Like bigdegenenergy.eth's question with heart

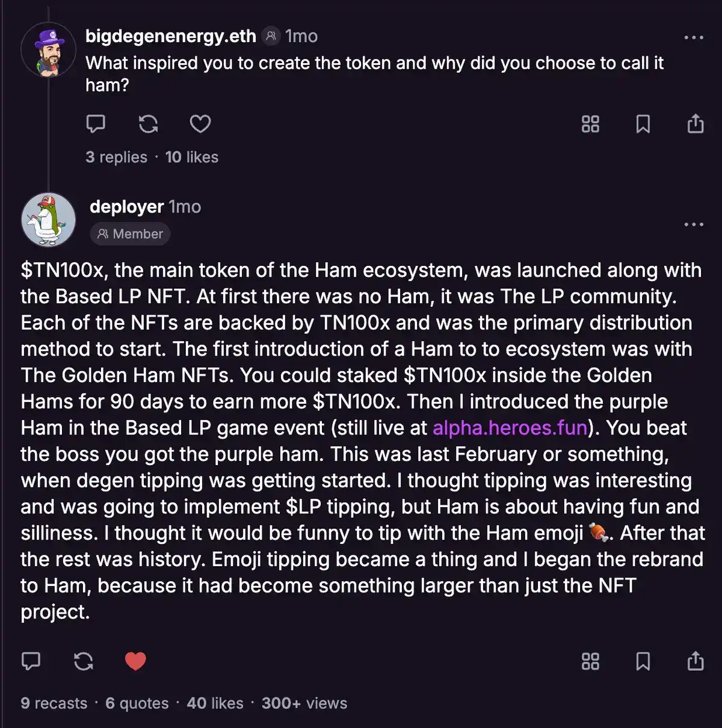[x=200, y=124]
